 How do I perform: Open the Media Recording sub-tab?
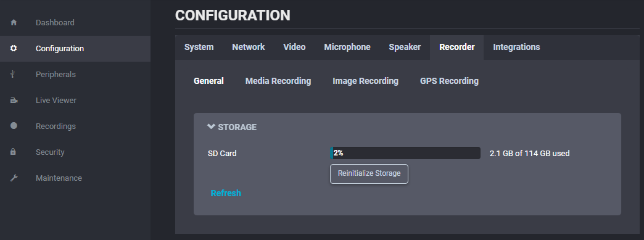pos(278,81)
